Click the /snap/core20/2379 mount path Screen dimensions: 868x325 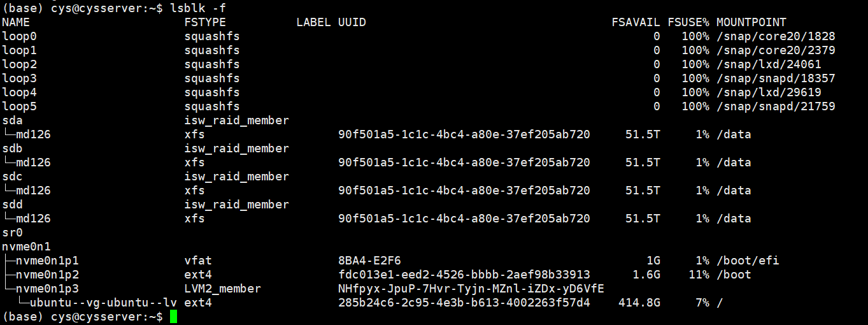tap(776, 50)
